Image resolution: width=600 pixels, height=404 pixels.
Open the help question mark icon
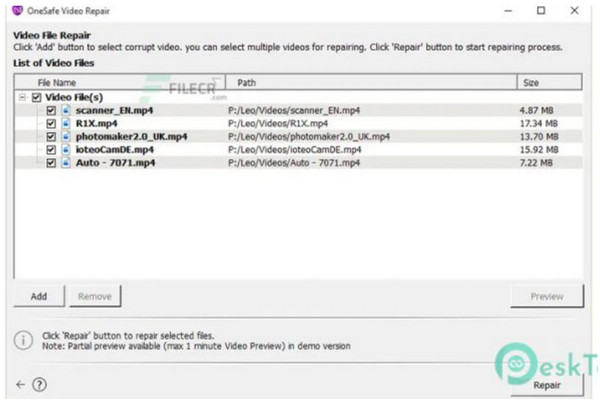pyautogui.click(x=39, y=384)
